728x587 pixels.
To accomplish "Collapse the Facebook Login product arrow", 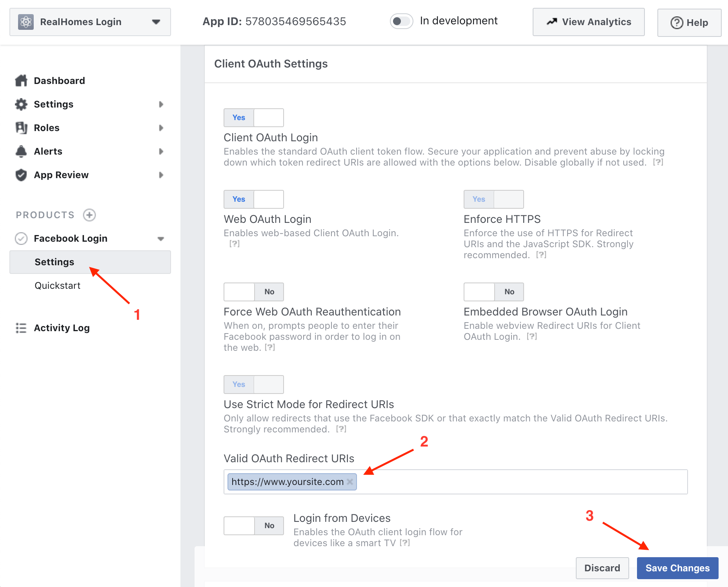I will 161,239.
